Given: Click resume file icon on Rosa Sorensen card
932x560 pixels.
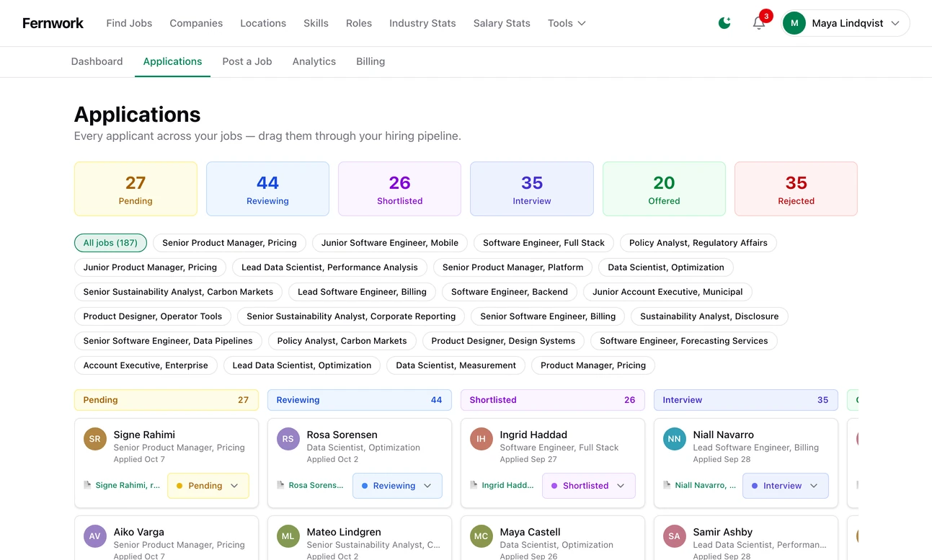Looking at the screenshot, I should 281,485.
